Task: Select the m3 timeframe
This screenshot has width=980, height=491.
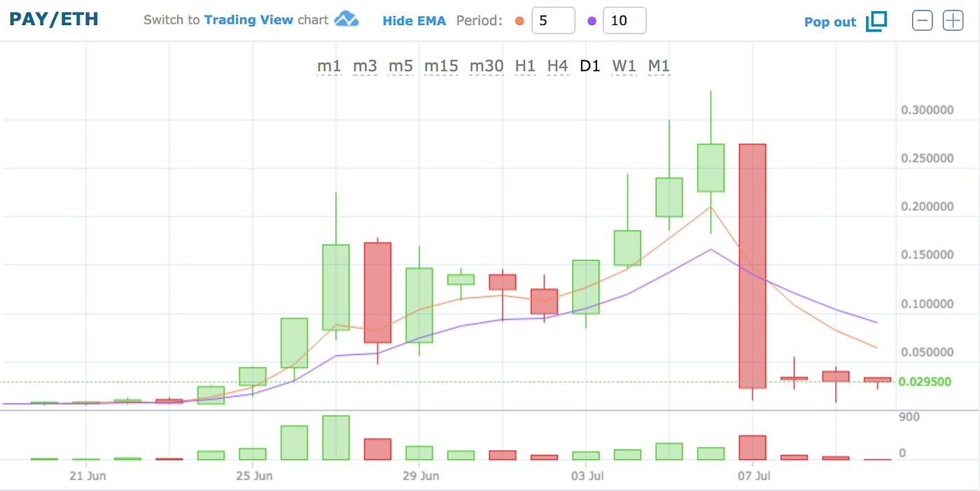Action: (365, 66)
